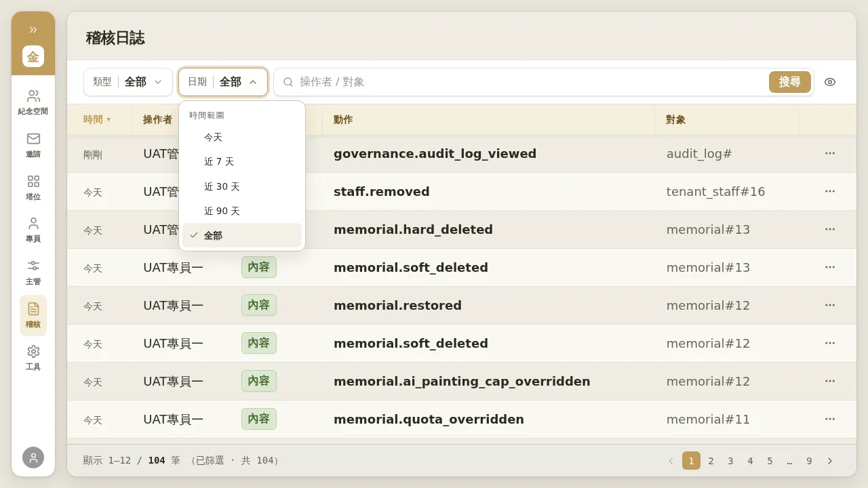
Task: Go to page 3
Action: pos(730,461)
